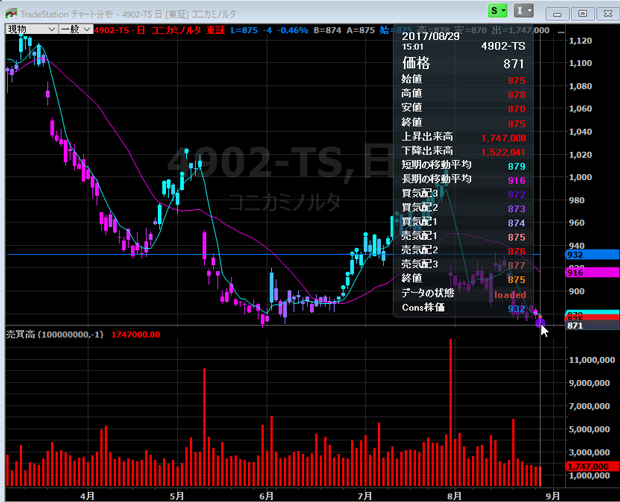Click the 4月 label on time axis
Screen dimensions: 620x502
(x=87, y=496)
